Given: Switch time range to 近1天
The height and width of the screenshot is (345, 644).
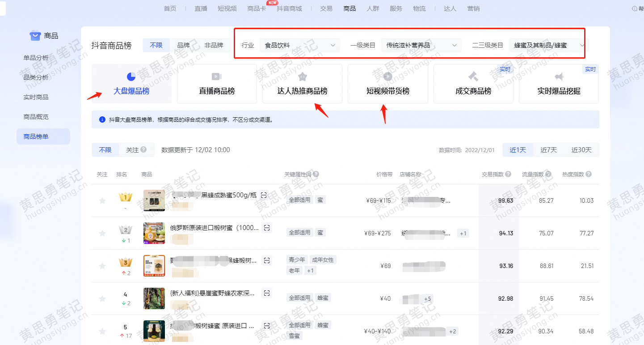Looking at the screenshot, I should pos(518,150).
